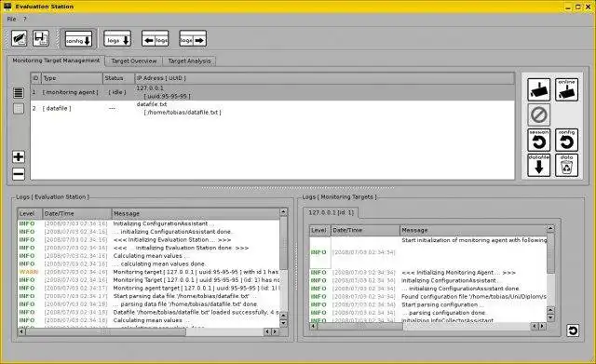Viewport: 596px width, 364px height.
Task: Click Message header in Monitoring Targets logs
Action: 473,230
